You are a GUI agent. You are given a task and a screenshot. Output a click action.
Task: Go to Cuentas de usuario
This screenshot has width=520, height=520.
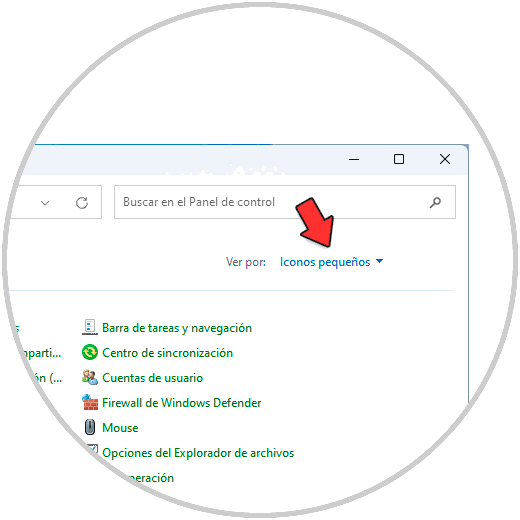(152, 378)
